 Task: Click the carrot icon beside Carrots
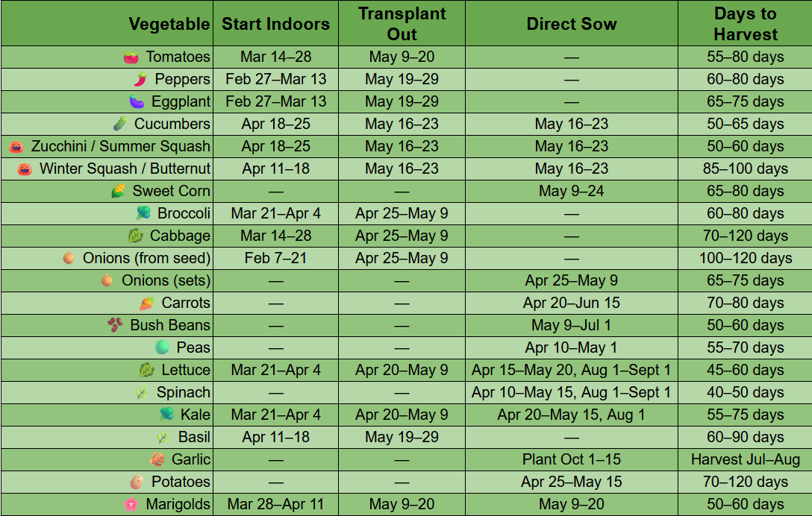(147, 303)
